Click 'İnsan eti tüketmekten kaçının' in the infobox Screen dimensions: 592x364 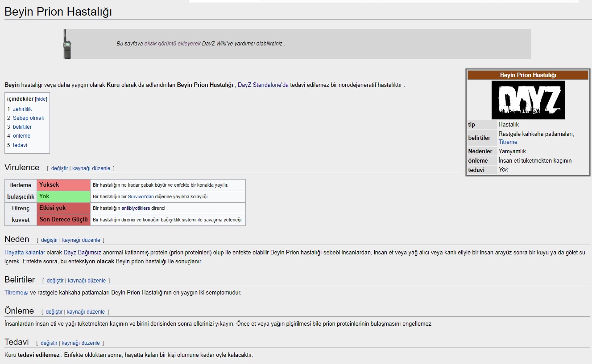535,161
